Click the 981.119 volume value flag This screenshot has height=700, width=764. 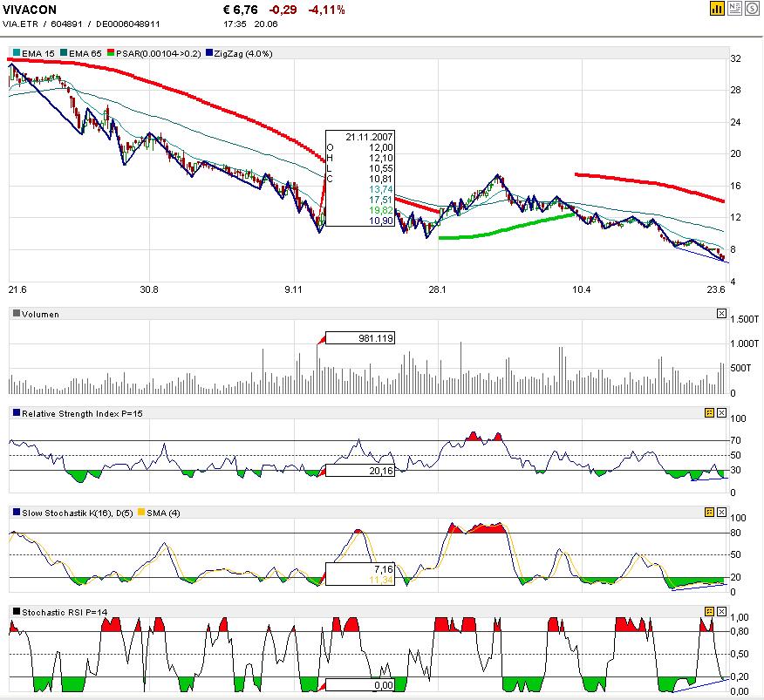(359, 338)
